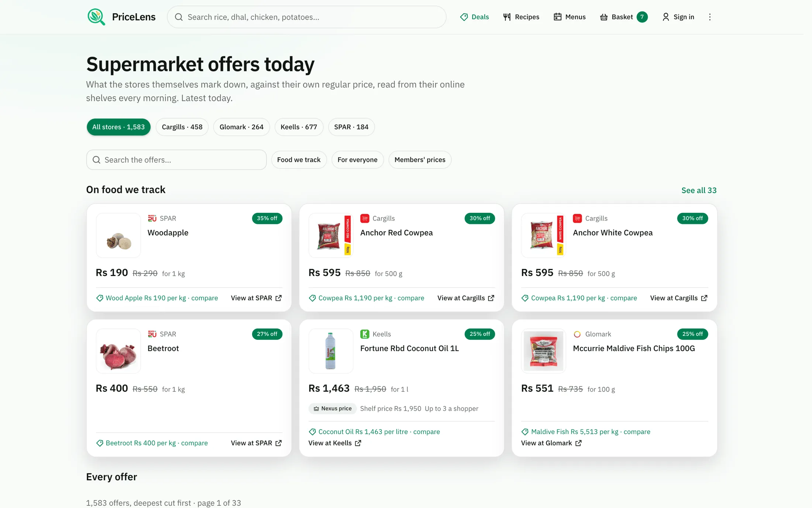The height and width of the screenshot is (508, 812).
Task: Click the Glomark logo on Maldive Fish card
Action: pos(577,334)
